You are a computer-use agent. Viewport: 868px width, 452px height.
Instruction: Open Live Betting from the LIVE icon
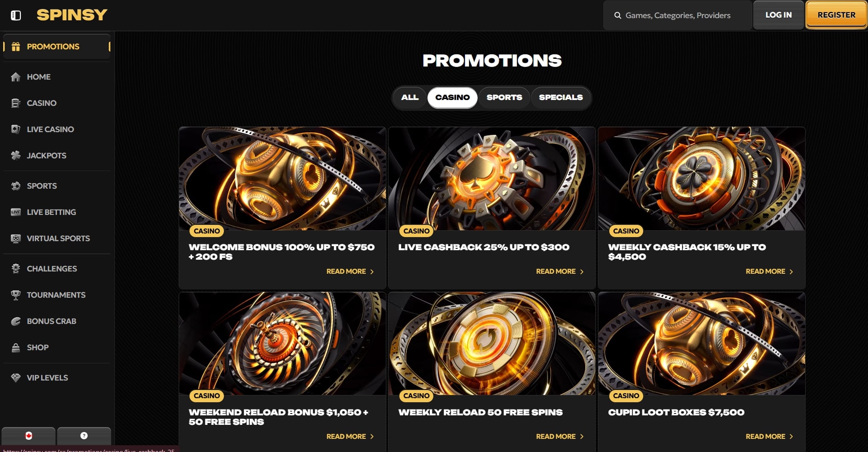[16, 212]
